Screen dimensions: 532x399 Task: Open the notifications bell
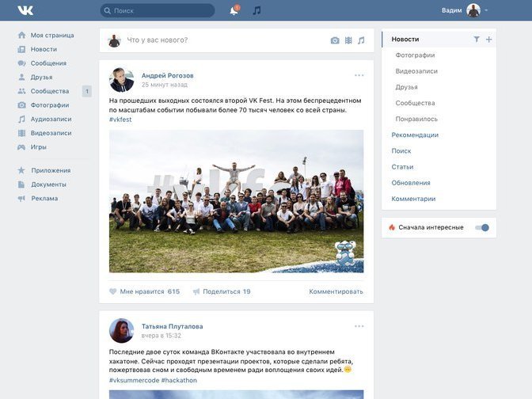pos(234,10)
